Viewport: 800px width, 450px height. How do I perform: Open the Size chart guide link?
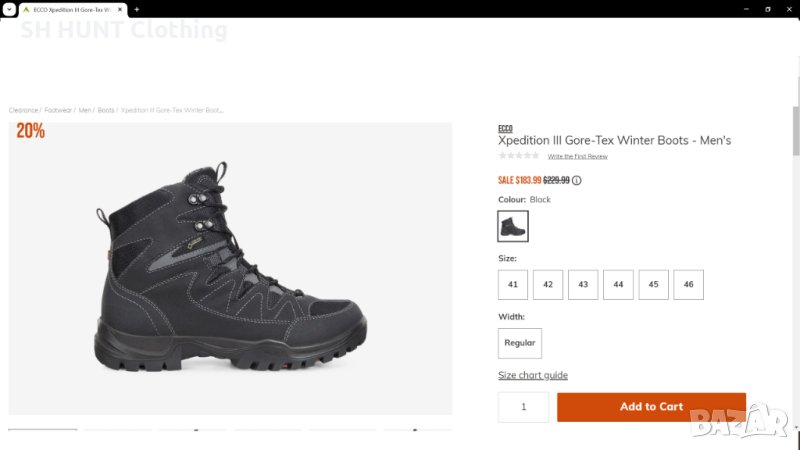click(x=533, y=376)
